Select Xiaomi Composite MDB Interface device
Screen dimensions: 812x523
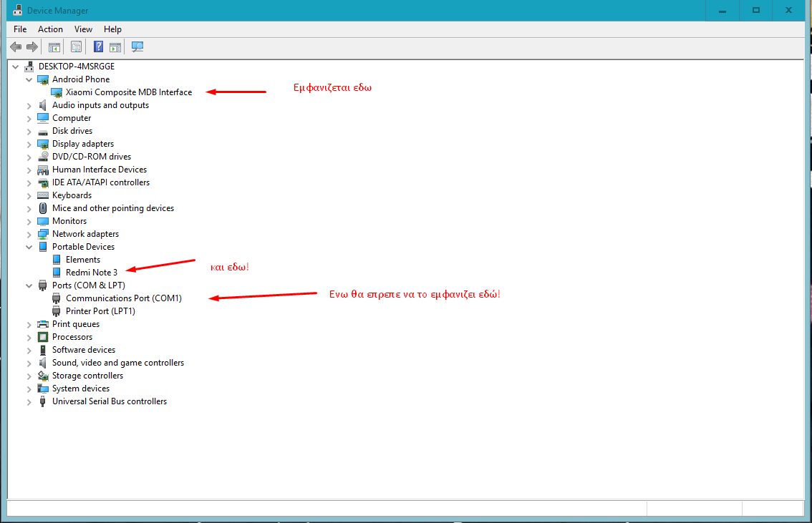point(128,92)
